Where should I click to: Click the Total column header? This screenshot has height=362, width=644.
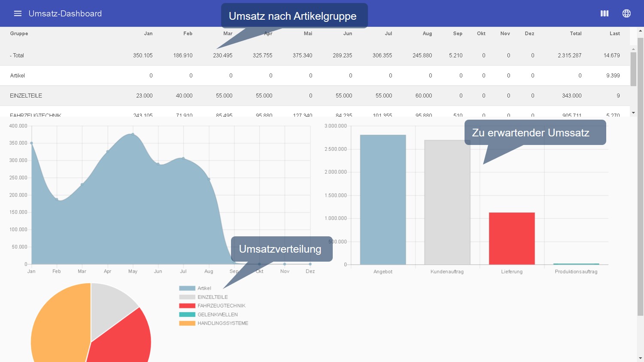576,33
